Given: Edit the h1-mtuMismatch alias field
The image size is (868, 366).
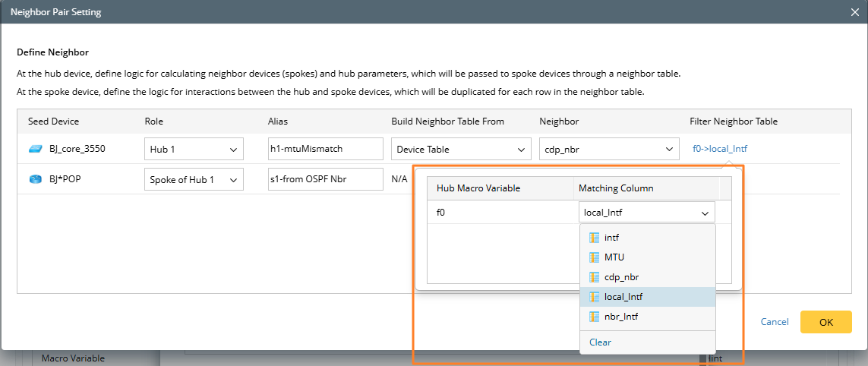Looking at the screenshot, I should pyautogui.click(x=325, y=150).
